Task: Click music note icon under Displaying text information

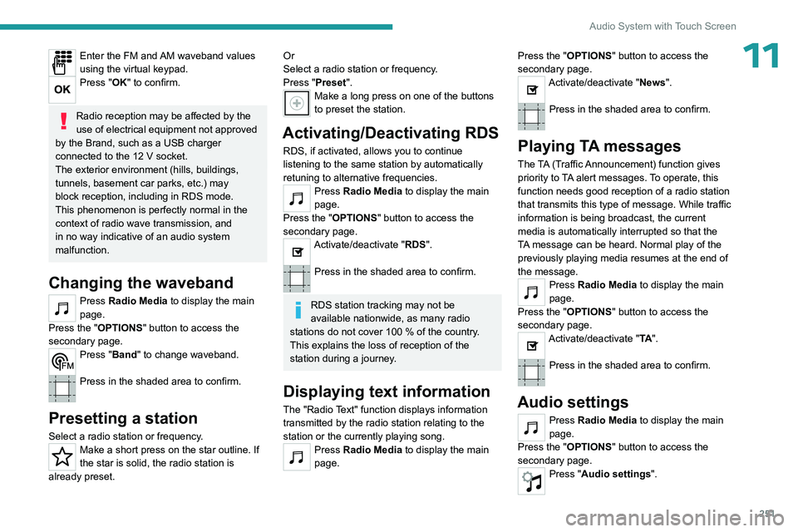Action: point(297,457)
